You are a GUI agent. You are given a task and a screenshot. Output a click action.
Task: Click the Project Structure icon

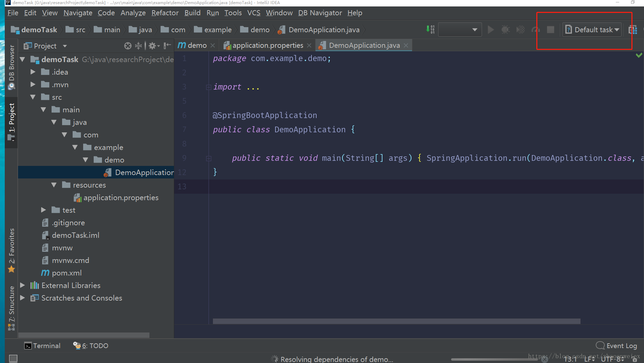[633, 30]
